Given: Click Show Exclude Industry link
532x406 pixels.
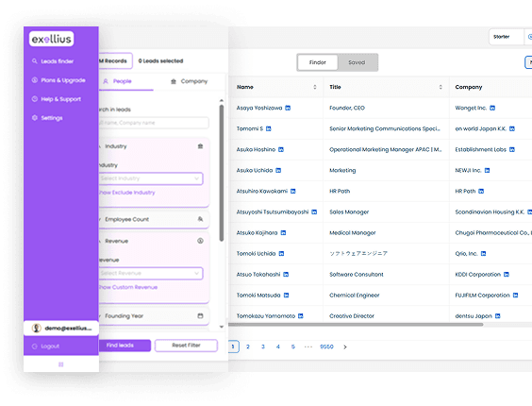Looking at the screenshot, I should [x=127, y=193].
